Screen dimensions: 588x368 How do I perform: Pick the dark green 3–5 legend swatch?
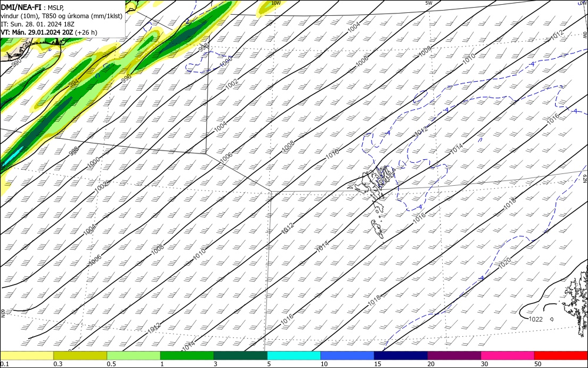[x=240, y=356]
